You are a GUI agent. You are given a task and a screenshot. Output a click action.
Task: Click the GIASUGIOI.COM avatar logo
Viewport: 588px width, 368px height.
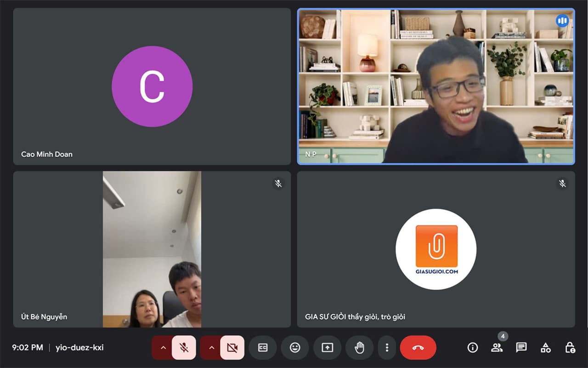pyautogui.click(x=436, y=249)
